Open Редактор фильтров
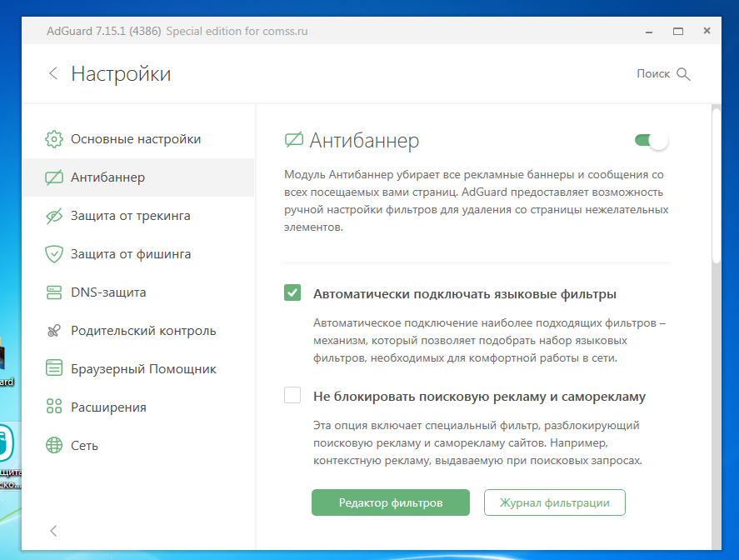 pos(391,502)
